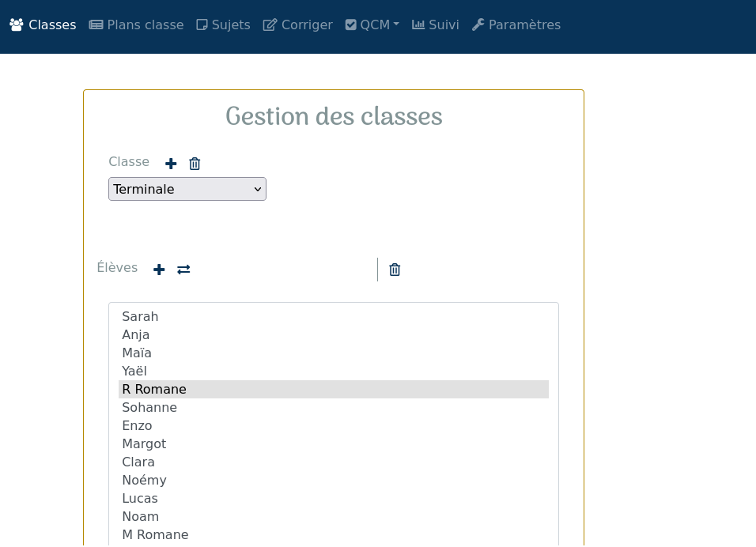Click the wrench icon beside Paramètres
Screen dimensions: 756x547
(478, 25)
